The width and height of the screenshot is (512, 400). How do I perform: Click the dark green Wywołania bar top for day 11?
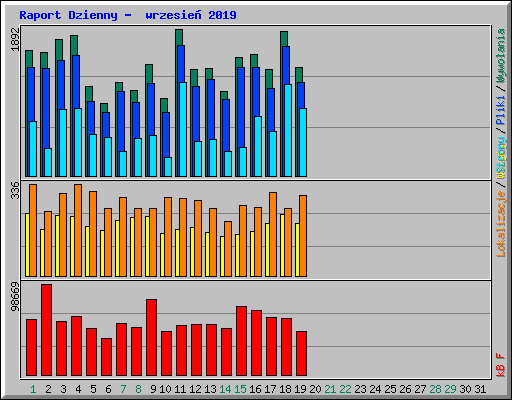point(179,37)
